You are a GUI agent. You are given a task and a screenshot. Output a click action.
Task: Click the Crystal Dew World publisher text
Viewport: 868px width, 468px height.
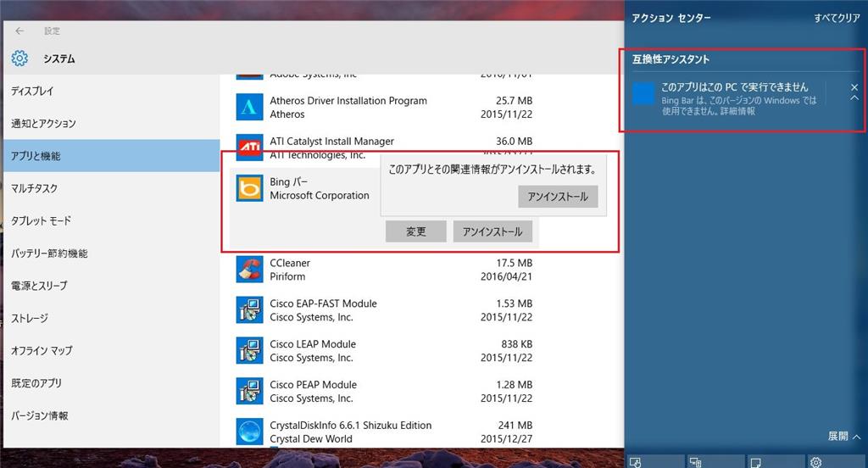point(310,438)
